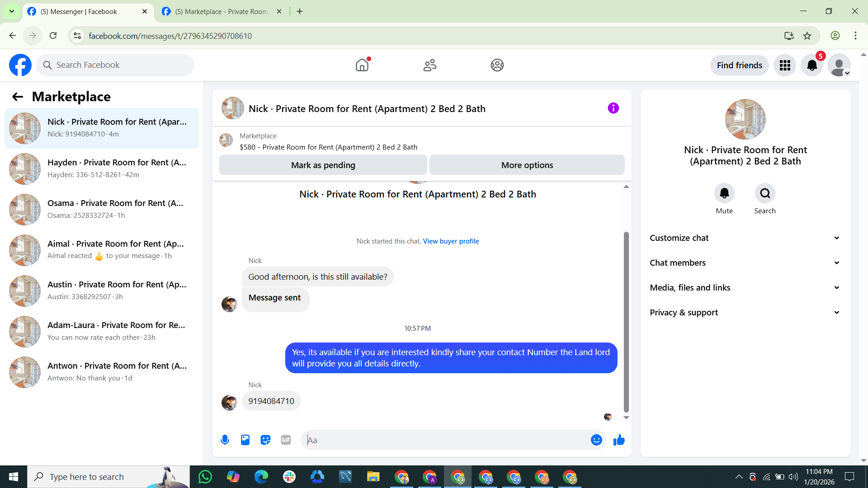The image size is (868, 488).
Task: Click the listing thumbnail in right info panel
Action: [x=745, y=119]
